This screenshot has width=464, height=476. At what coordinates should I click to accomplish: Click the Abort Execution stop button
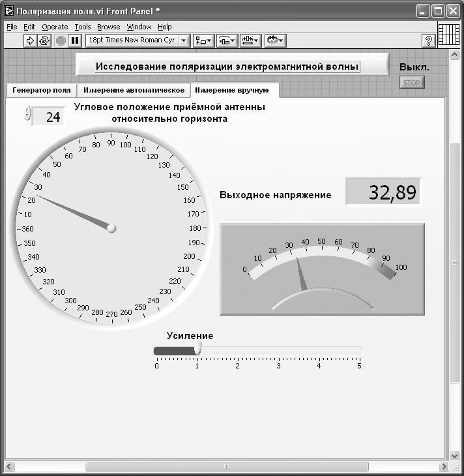pos(61,40)
